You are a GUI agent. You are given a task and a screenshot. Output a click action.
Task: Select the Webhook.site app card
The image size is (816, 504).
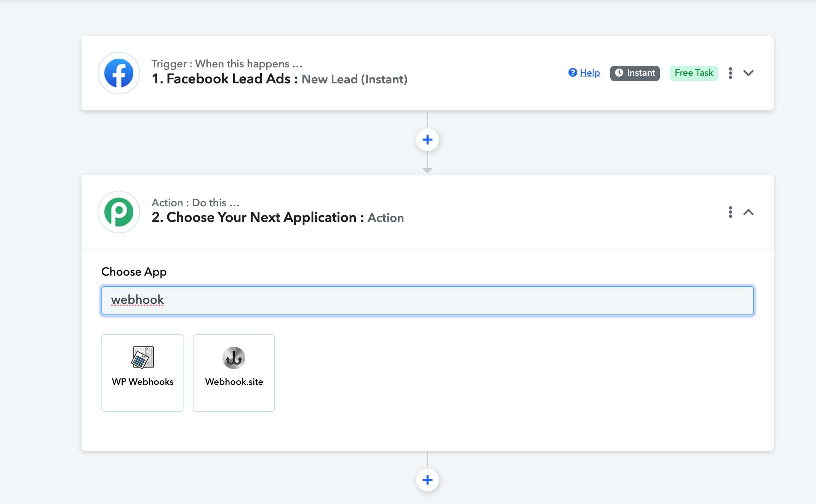coord(234,373)
